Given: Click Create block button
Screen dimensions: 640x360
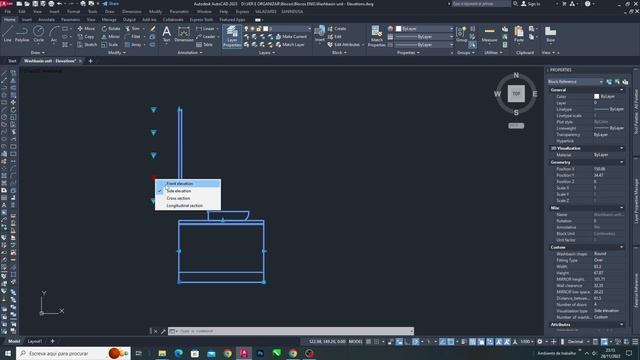Looking at the screenshot, I should pyautogui.click(x=337, y=29).
